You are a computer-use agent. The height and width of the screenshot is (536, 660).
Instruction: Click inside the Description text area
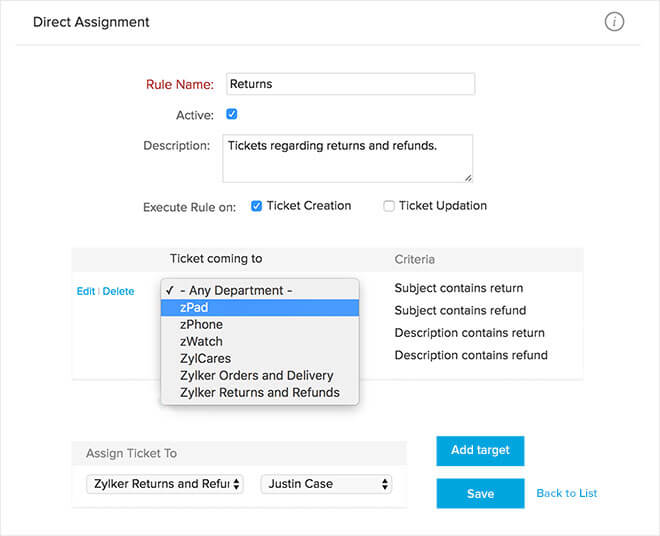(347, 158)
